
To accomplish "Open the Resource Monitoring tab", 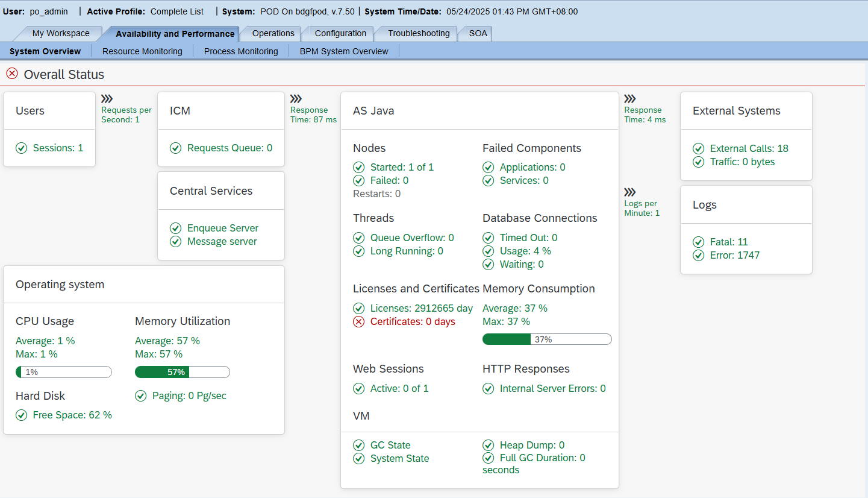I will (142, 51).
